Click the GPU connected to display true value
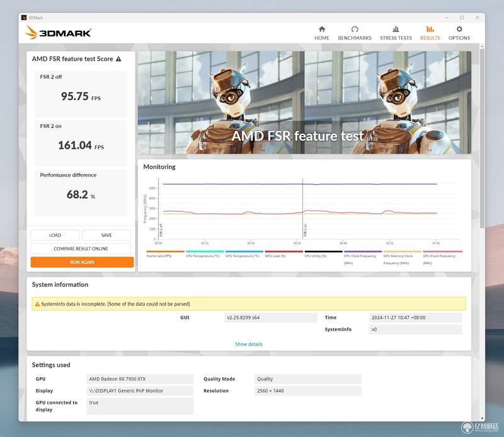504x437 pixels. 140,406
